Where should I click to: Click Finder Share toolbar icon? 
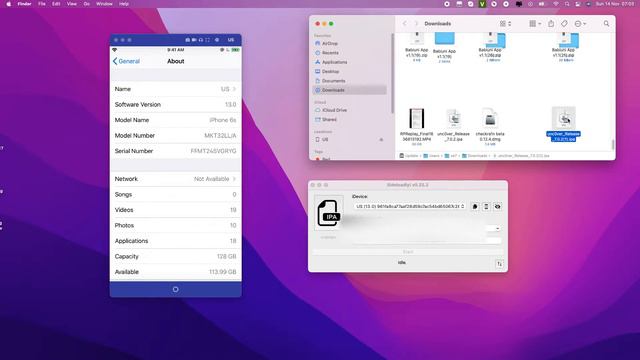(x=551, y=24)
